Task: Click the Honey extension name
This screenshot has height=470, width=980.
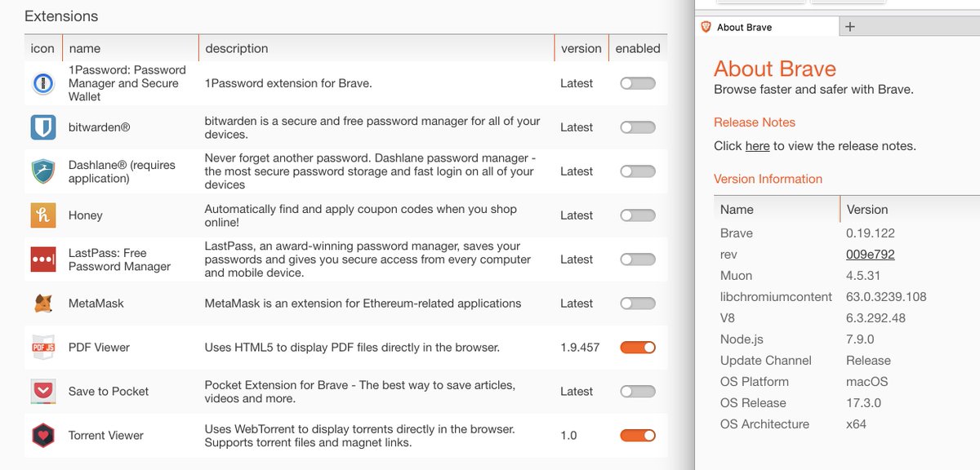Action: click(x=86, y=215)
